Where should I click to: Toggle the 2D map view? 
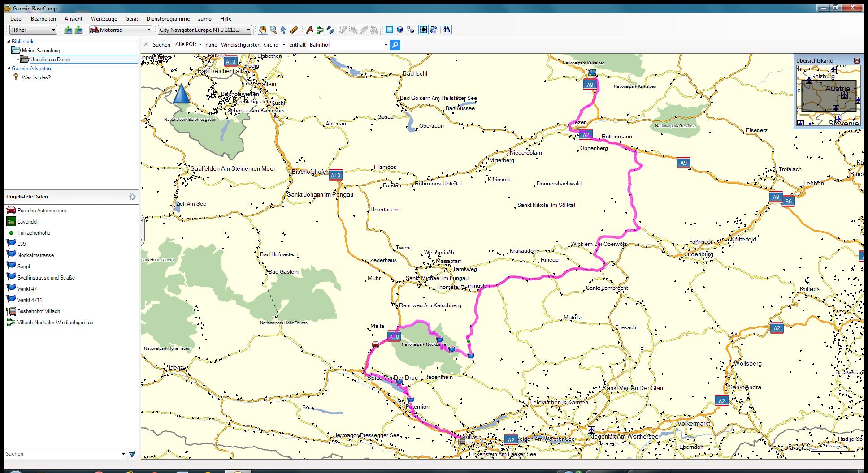390,30
